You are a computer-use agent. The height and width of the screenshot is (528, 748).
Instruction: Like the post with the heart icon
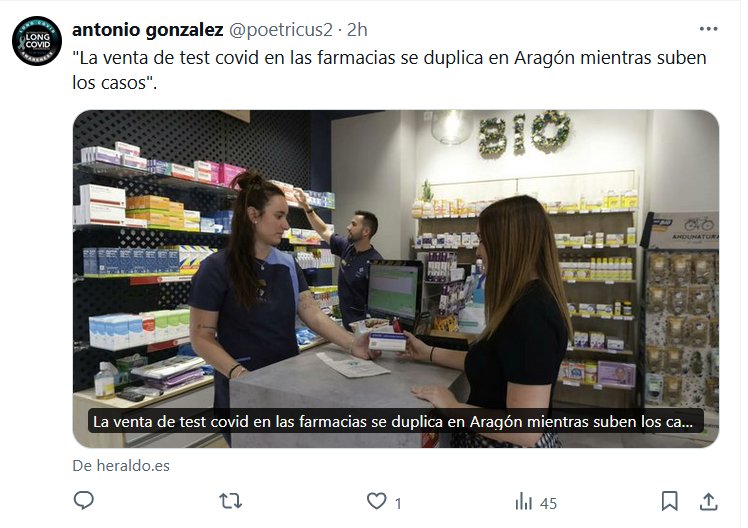[x=376, y=501]
